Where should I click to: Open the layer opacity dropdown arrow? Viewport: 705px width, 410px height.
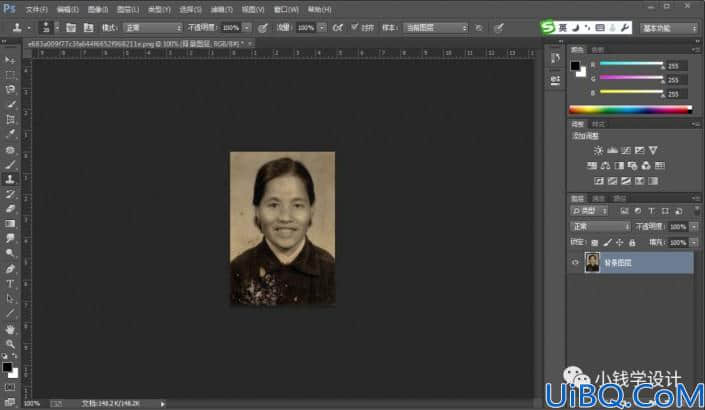pyautogui.click(x=694, y=227)
